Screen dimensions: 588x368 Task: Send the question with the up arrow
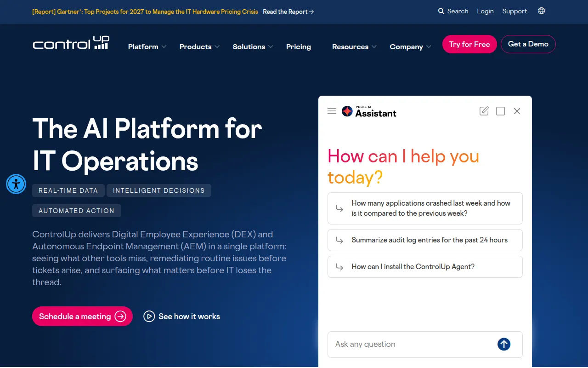tap(504, 344)
